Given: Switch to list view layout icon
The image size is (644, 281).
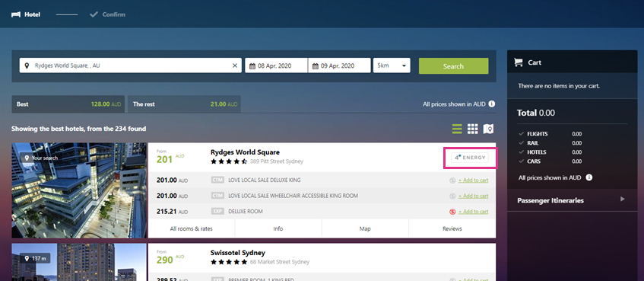Looking at the screenshot, I should coord(457,129).
